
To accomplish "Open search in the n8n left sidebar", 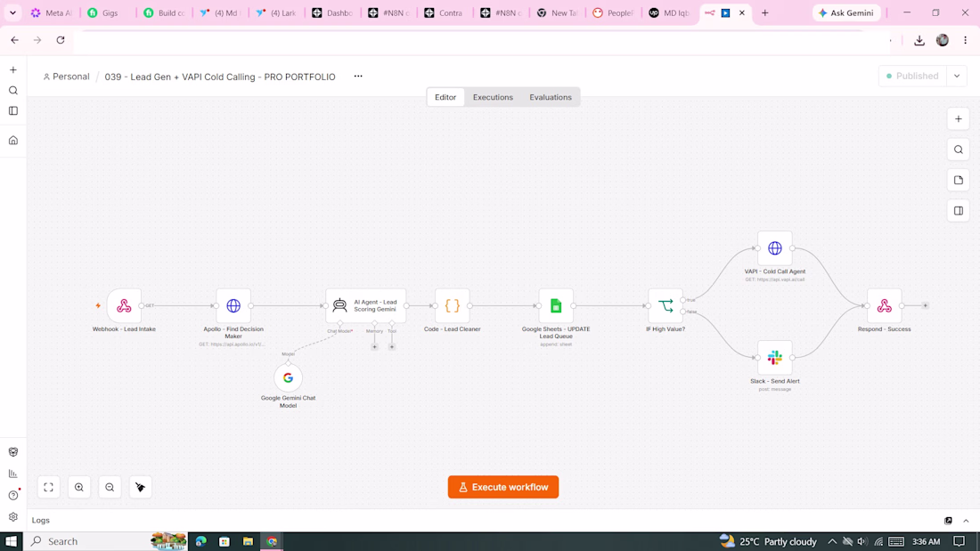I will point(13,91).
